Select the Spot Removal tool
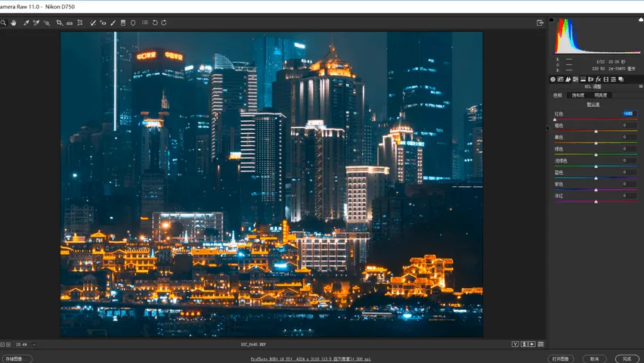This screenshot has width=644, height=363. [93, 23]
